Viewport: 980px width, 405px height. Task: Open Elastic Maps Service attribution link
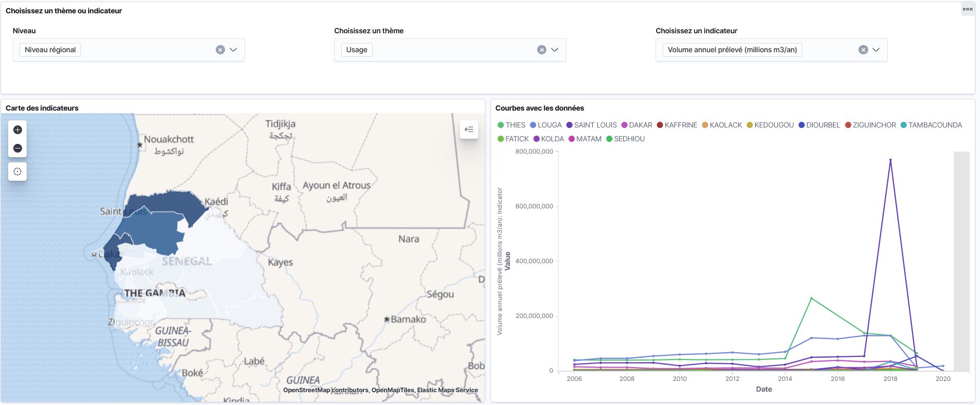[447, 390]
